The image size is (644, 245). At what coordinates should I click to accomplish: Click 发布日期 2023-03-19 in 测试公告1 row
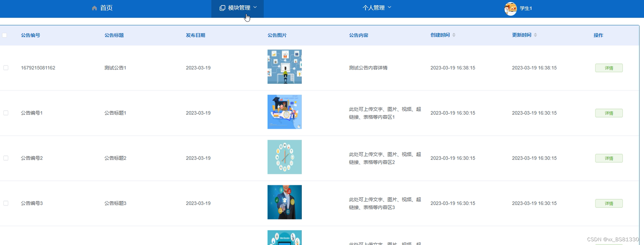point(198,68)
